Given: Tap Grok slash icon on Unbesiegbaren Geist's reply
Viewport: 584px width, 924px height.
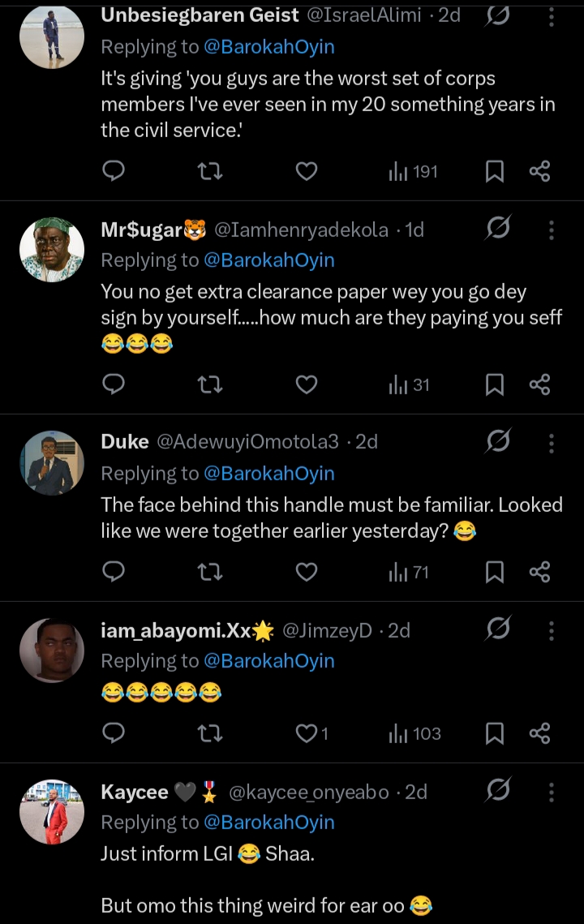Looking at the screenshot, I should pyautogui.click(x=497, y=16).
